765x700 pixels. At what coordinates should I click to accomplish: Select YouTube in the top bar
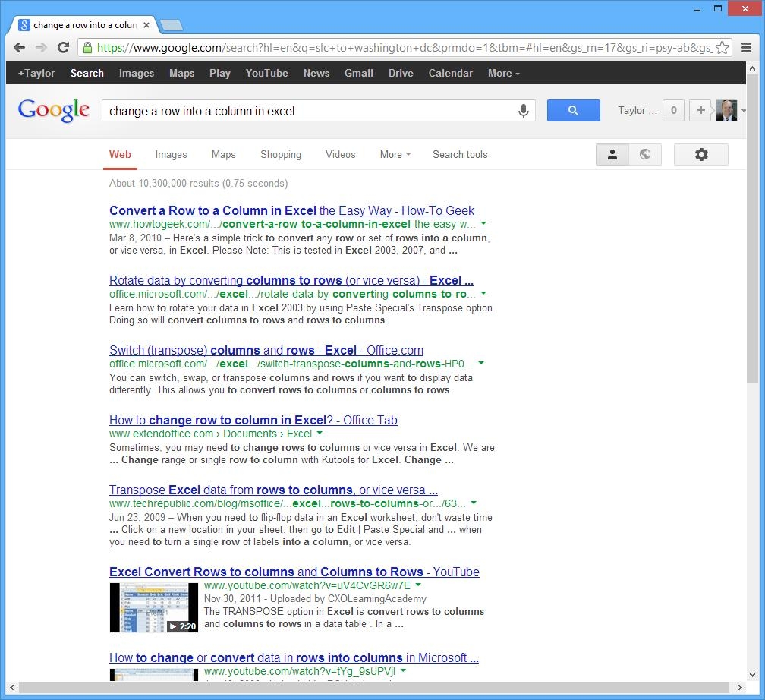click(x=266, y=73)
